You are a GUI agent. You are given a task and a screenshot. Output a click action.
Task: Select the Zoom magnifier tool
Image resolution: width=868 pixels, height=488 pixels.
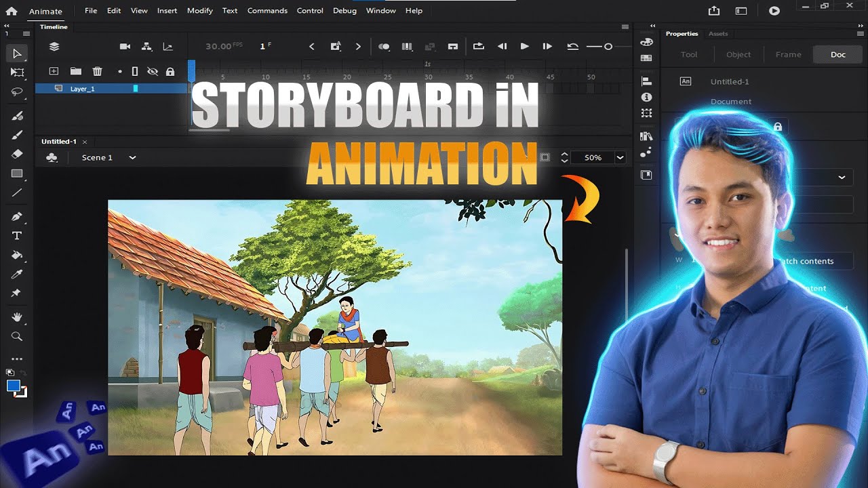point(17,336)
